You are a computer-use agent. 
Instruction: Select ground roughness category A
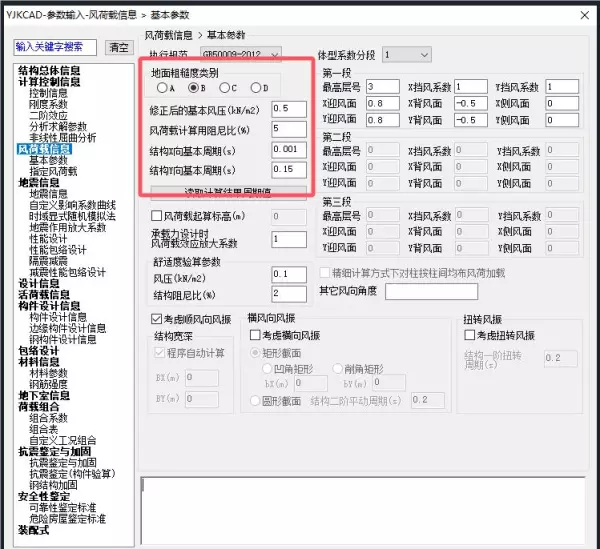(162, 88)
